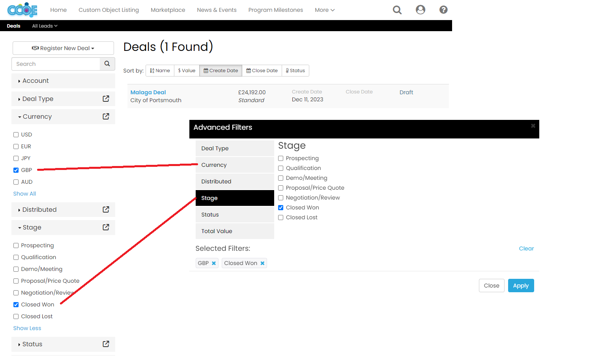Go to Home in the top navigation

coord(58,10)
